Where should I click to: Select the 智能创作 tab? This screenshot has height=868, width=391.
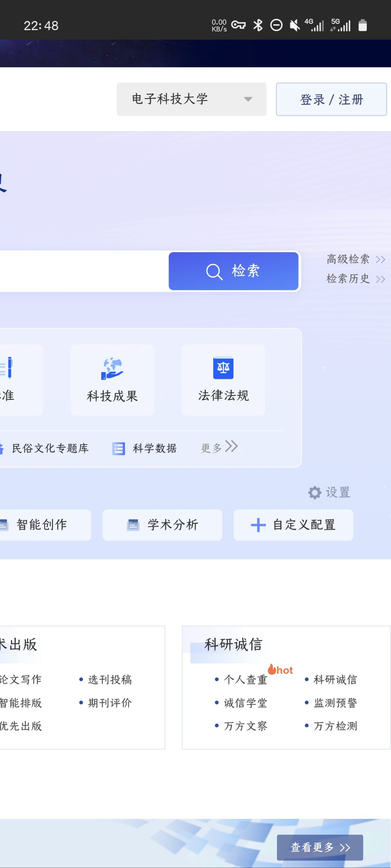pyautogui.click(x=41, y=525)
